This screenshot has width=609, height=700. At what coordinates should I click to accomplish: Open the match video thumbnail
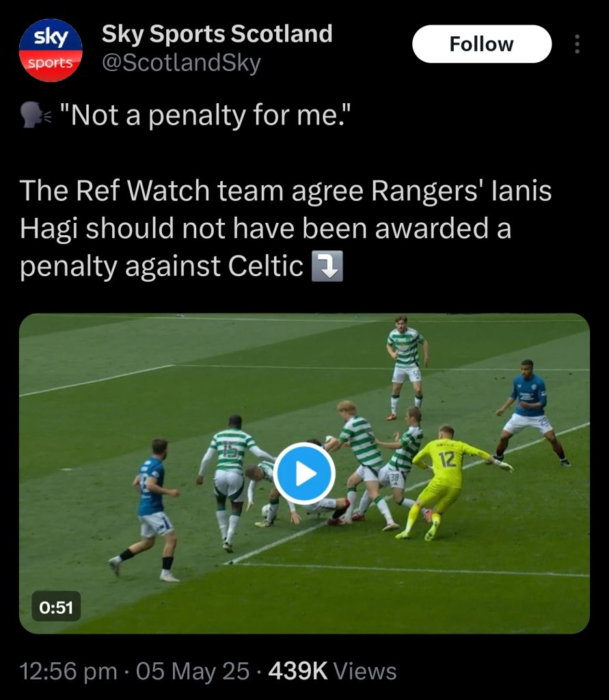tap(305, 473)
